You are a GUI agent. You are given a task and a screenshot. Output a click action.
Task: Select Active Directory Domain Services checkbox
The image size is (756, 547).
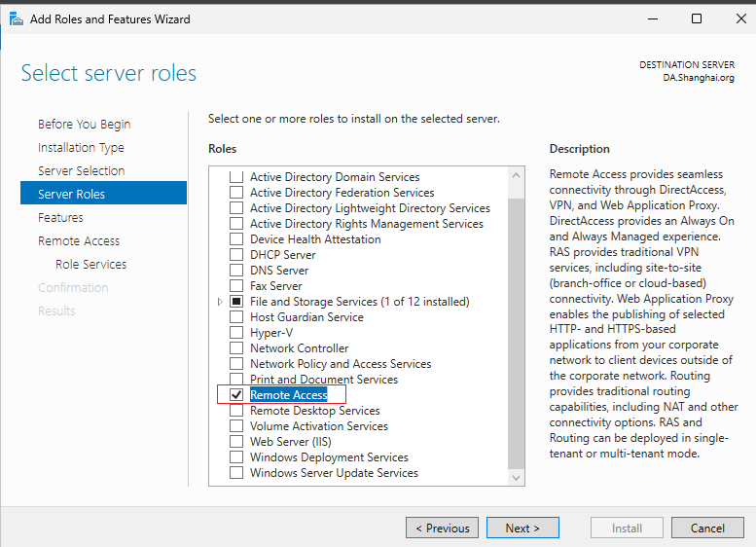[x=236, y=177]
